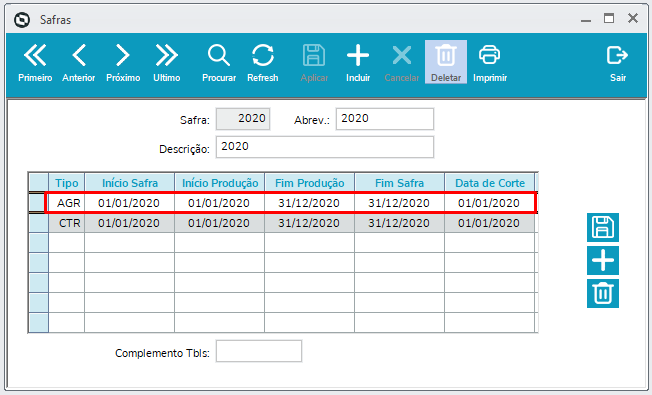Add new safra with Incluir

[x=358, y=63]
